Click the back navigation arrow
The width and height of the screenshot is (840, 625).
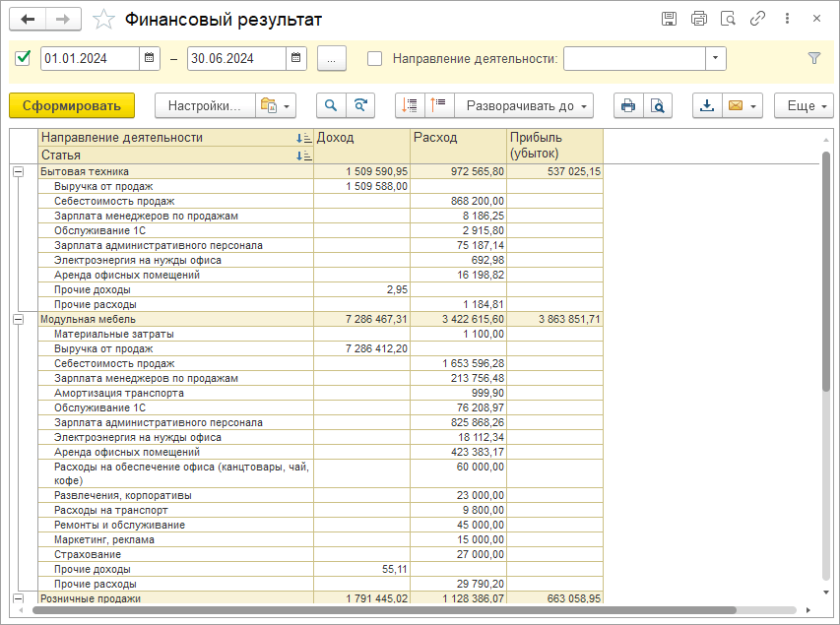27,19
